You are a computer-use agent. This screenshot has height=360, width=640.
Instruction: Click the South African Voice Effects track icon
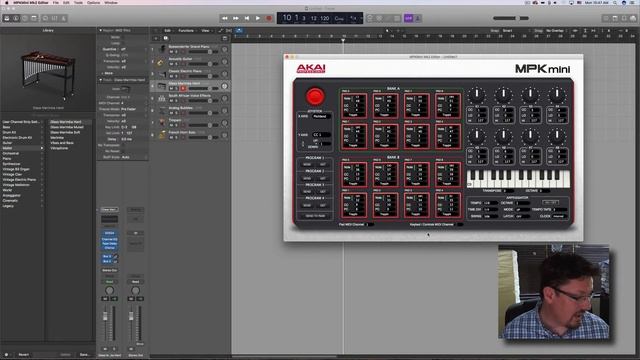point(162,98)
